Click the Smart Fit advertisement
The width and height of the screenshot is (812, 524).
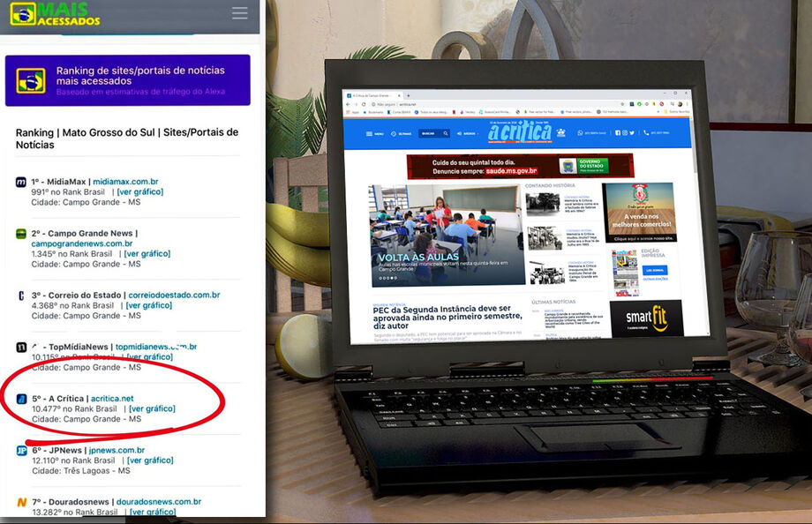(646, 318)
